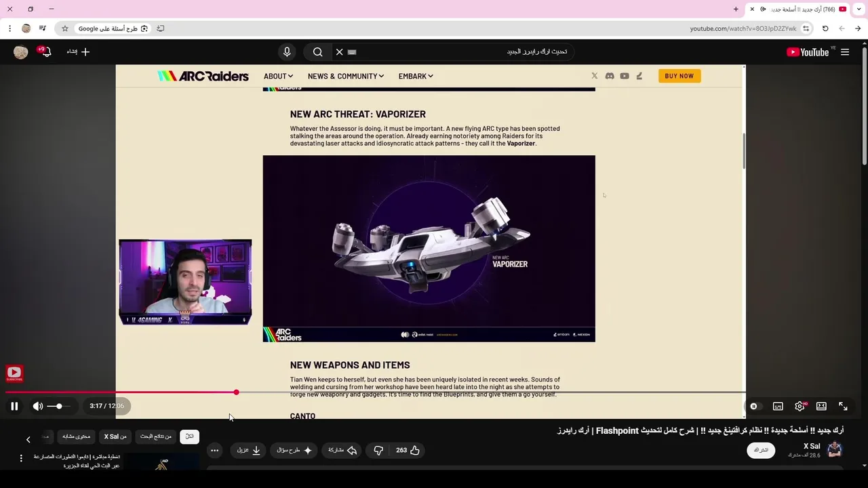
Task: Like the video (263 likes)
Action: (x=408, y=450)
